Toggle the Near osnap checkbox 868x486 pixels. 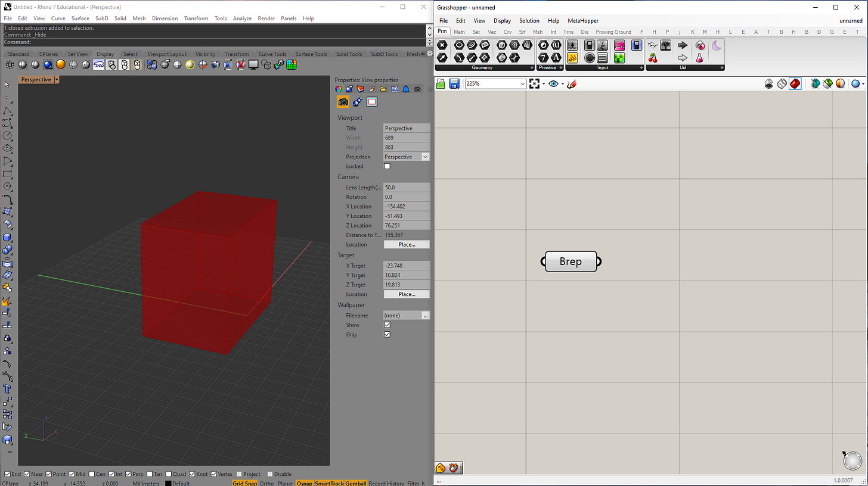(x=26, y=474)
